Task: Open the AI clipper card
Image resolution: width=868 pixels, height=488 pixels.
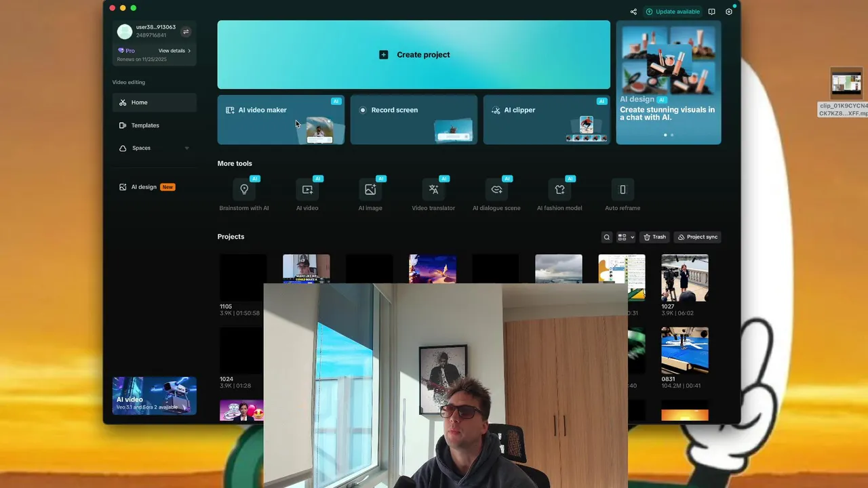Action: [547, 120]
